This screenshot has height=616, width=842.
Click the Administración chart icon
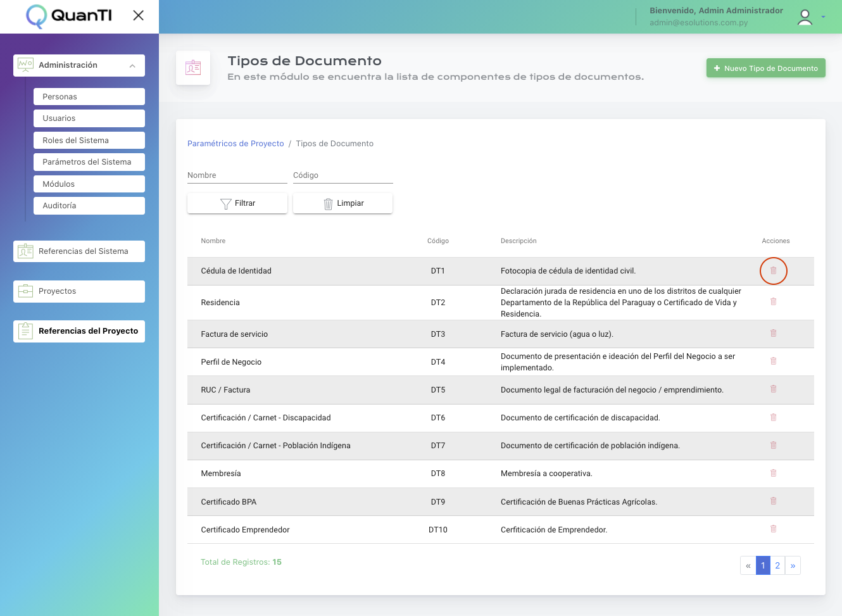click(25, 65)
